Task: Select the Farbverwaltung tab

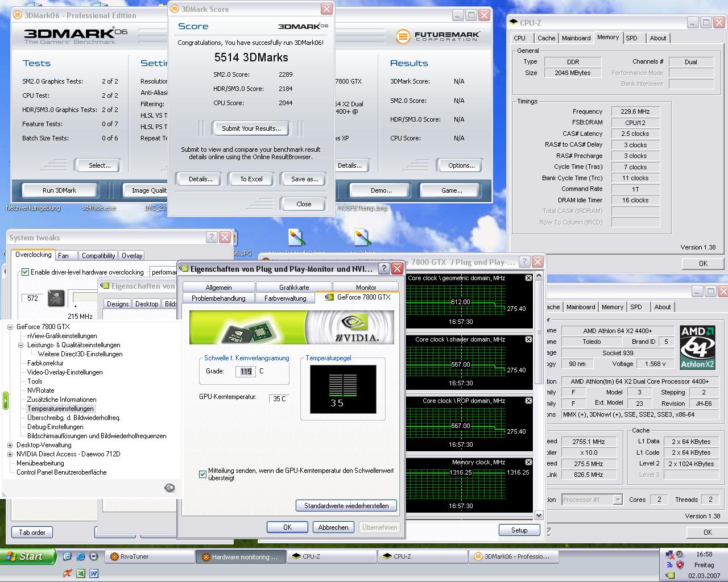Action: [285, 298]
